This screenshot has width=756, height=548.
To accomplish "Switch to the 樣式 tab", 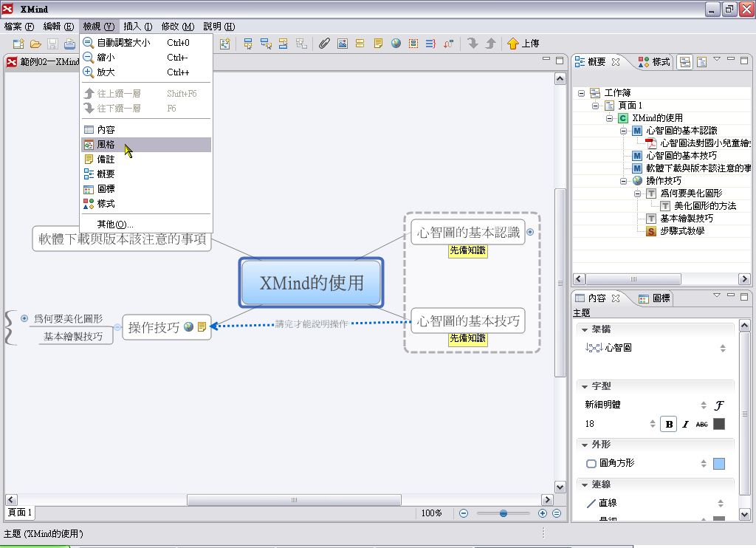I will pyautogui.click(x=655, y=62).
